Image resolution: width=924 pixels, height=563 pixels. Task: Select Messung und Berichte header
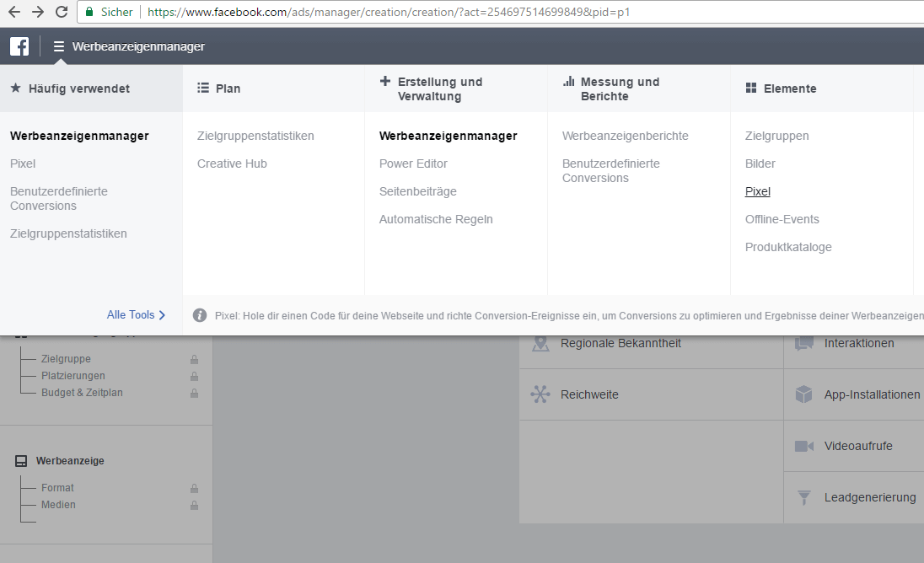pyautogui.click(x=639, y=88)
